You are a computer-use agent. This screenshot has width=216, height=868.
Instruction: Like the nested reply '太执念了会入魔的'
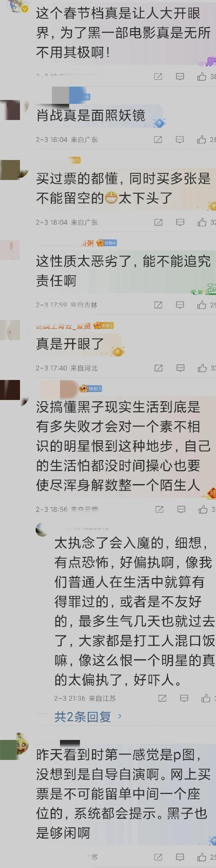[206, 698]
